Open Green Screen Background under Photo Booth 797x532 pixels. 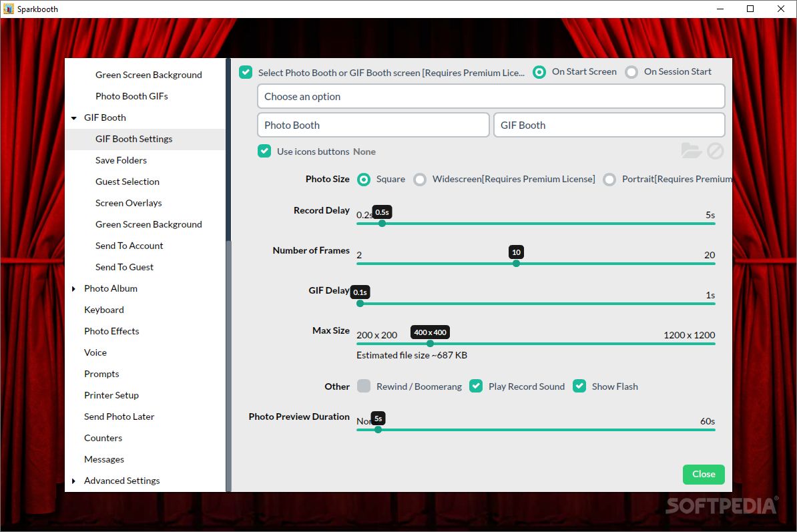pyautogui.click(x=148, y=75)
